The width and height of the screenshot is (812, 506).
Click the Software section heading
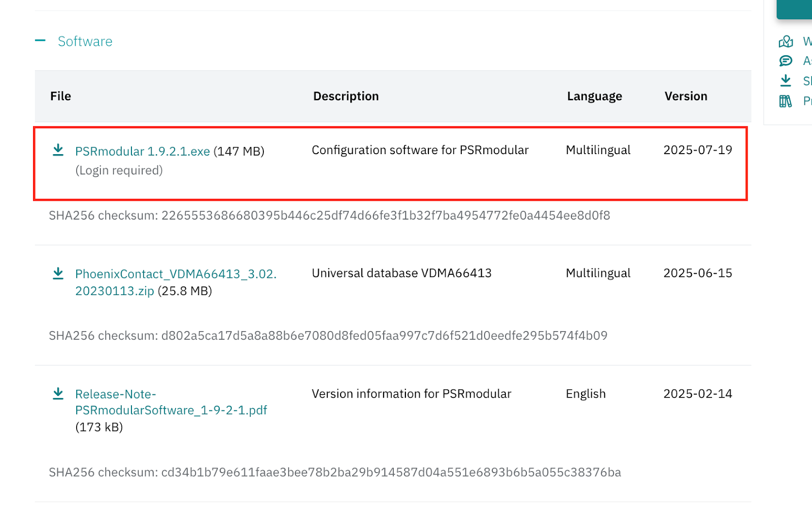tap(85, 42)
